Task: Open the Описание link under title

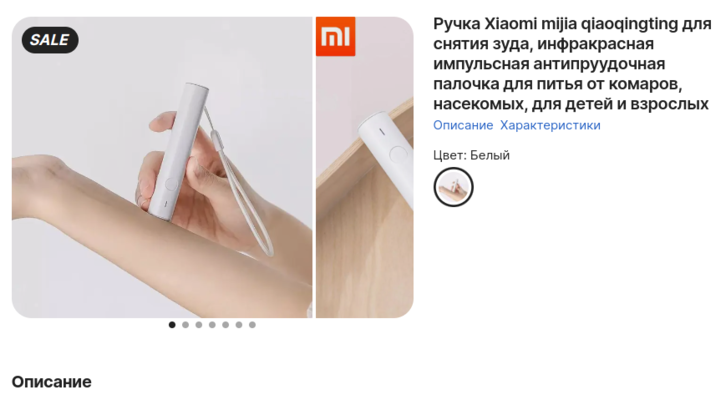Action: (x=463, y=125)
